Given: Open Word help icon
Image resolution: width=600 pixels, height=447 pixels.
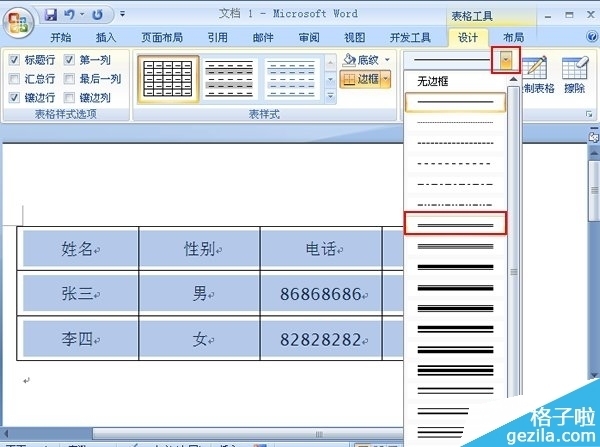Looking at the screenshot, I should tap(592, 37).
